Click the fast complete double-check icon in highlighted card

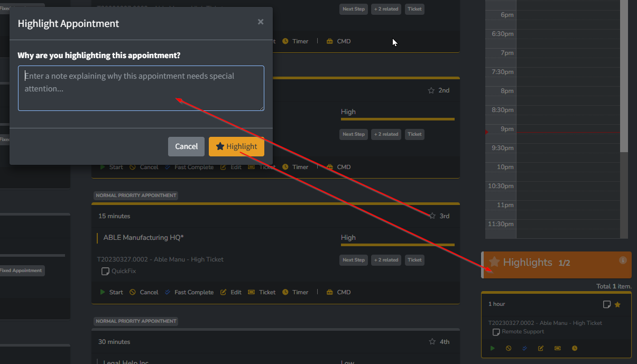click(x=524, y=348)
